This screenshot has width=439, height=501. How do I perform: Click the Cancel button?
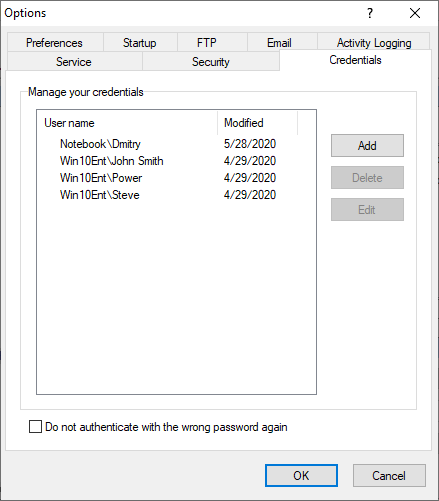389,475
